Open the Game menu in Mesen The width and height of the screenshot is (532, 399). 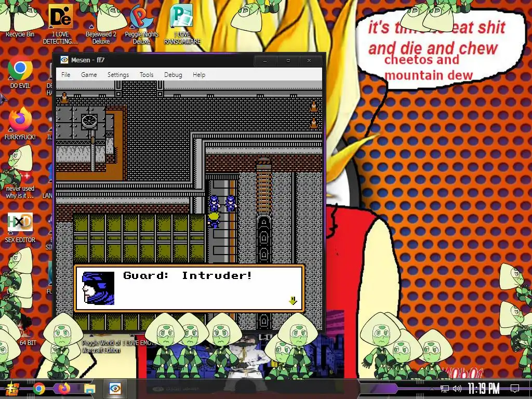coord(89,75)
